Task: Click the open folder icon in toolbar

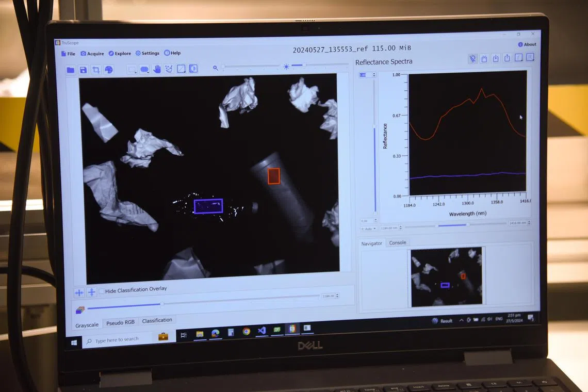Action: coord(71,70)
